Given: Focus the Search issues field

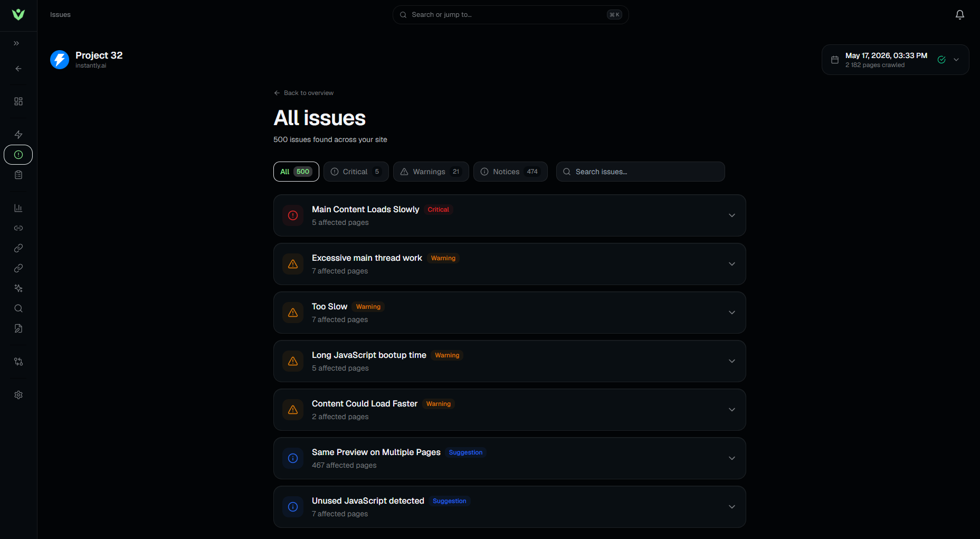Looking at the screenshot, I should coord(641,172).
